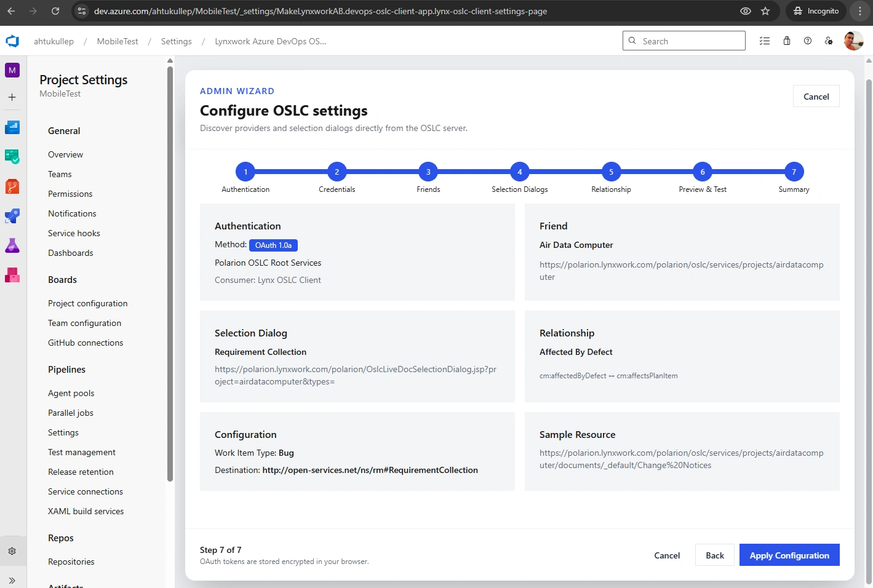This screenshot has height=588, width=873.
Task: Click the plus icon to add new item
Action: click(12, 97)
